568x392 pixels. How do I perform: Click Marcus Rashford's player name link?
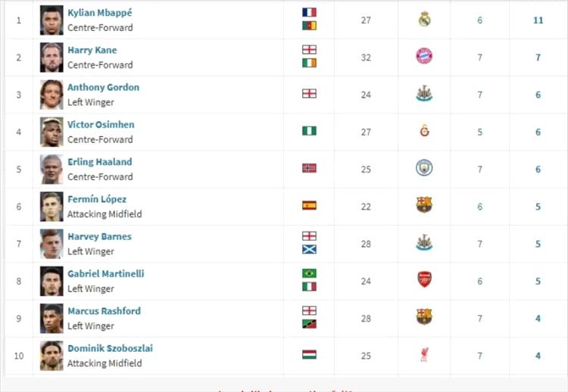[104, 310]
